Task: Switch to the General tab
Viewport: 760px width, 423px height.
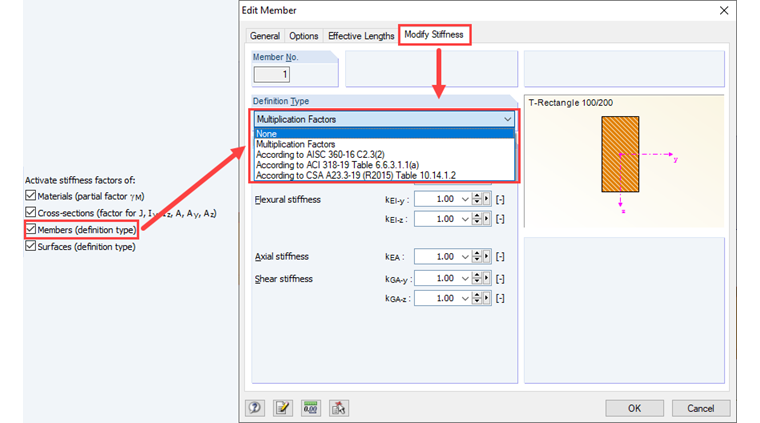Action: [265, 36]
